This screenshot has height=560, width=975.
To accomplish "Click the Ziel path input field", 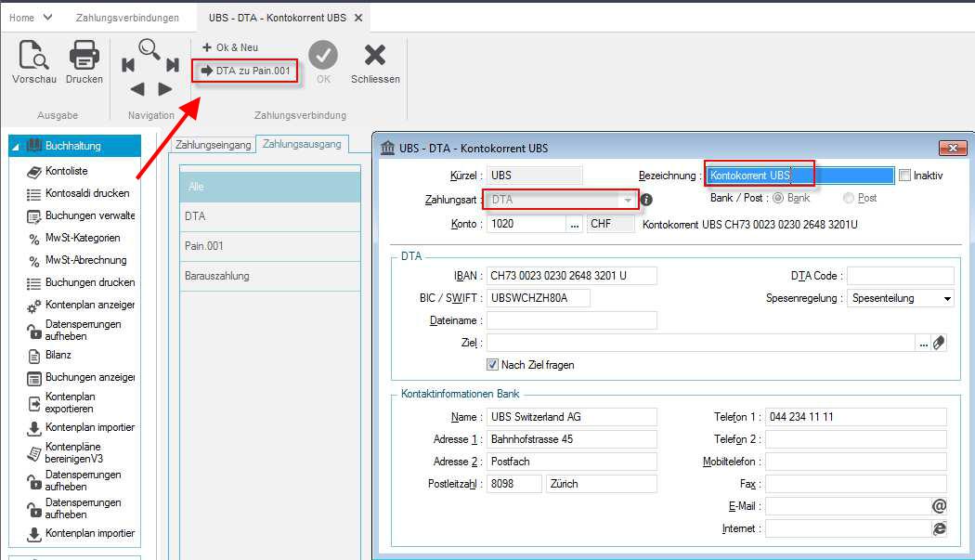I will coord(701,343).
